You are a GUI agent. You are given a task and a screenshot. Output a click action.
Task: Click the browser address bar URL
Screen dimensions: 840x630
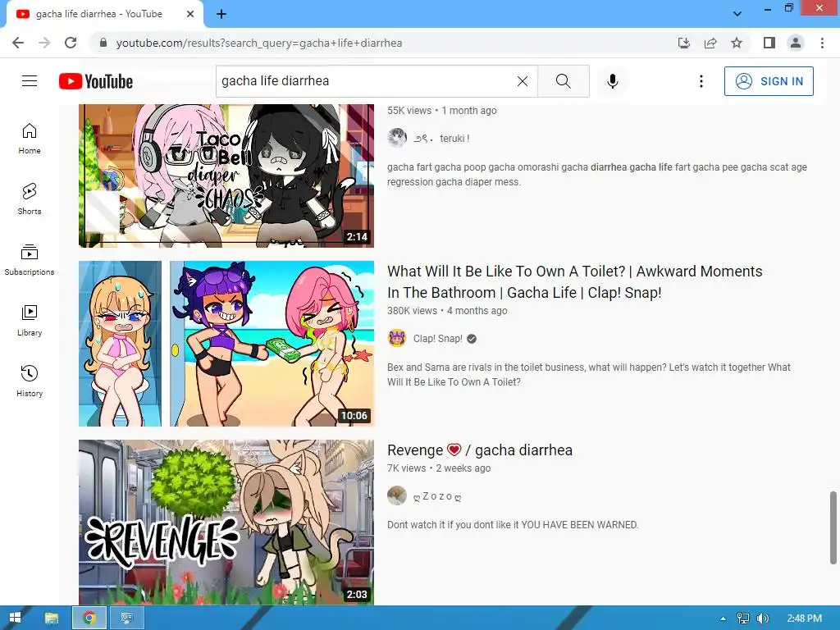pyautogui.click(x=258, y=43)
